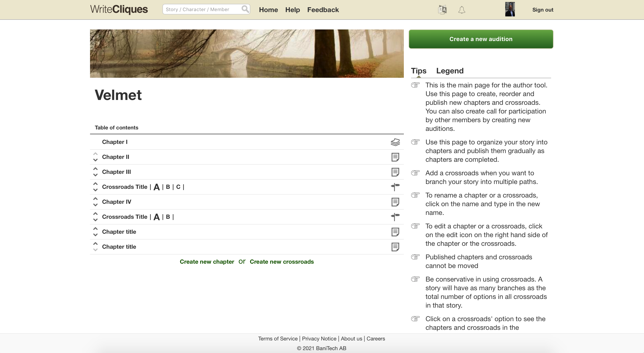Click the Create a new audition button

(x=481, y=39)
